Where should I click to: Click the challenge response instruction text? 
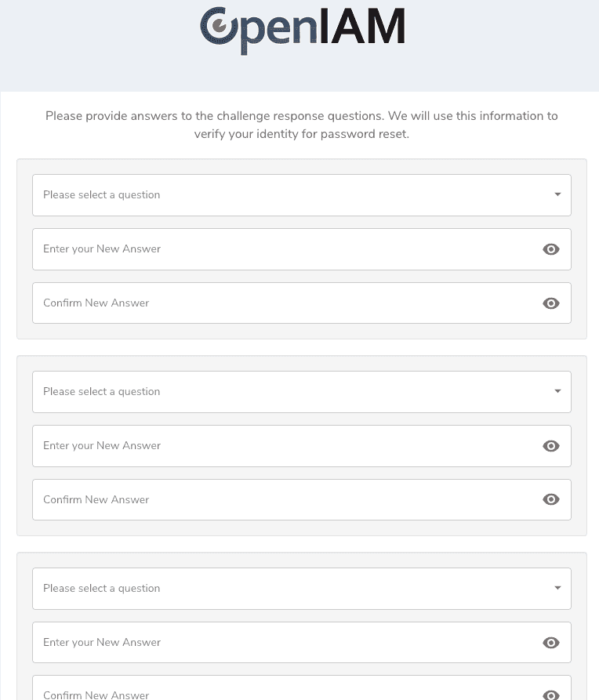point(302,125)
